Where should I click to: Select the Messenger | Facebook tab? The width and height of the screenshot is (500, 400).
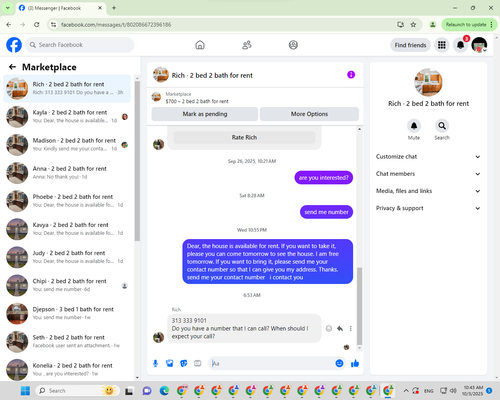click(61, 8)
